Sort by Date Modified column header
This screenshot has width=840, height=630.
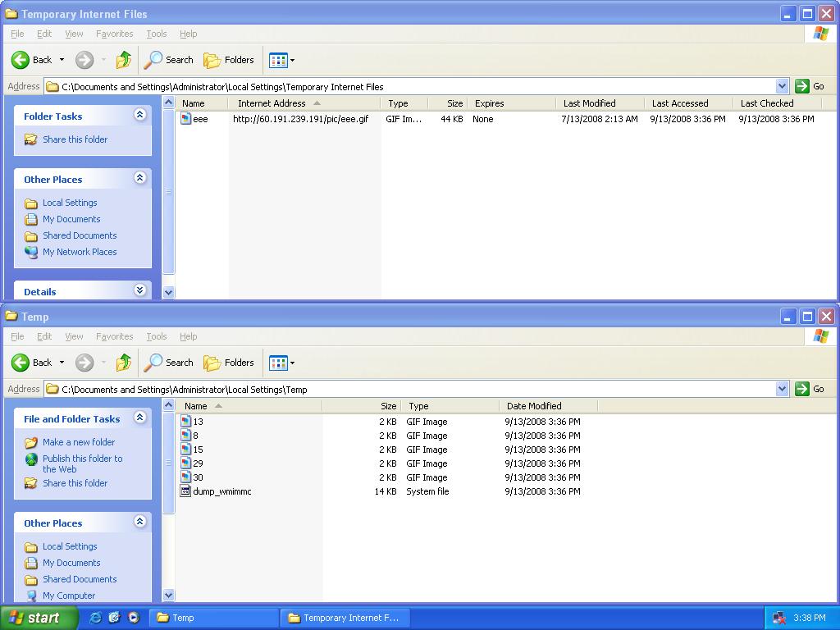click(534, 406)
